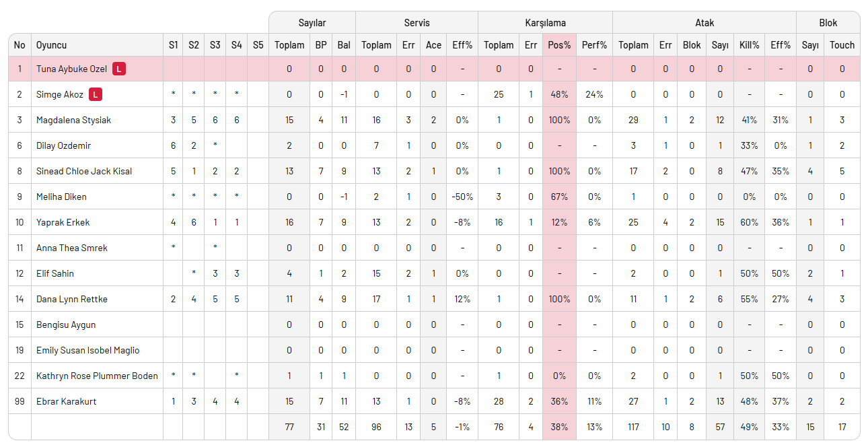Open player Ebrar Karakurt
This screenshot has height=445, width=868.
click(66, 401)
